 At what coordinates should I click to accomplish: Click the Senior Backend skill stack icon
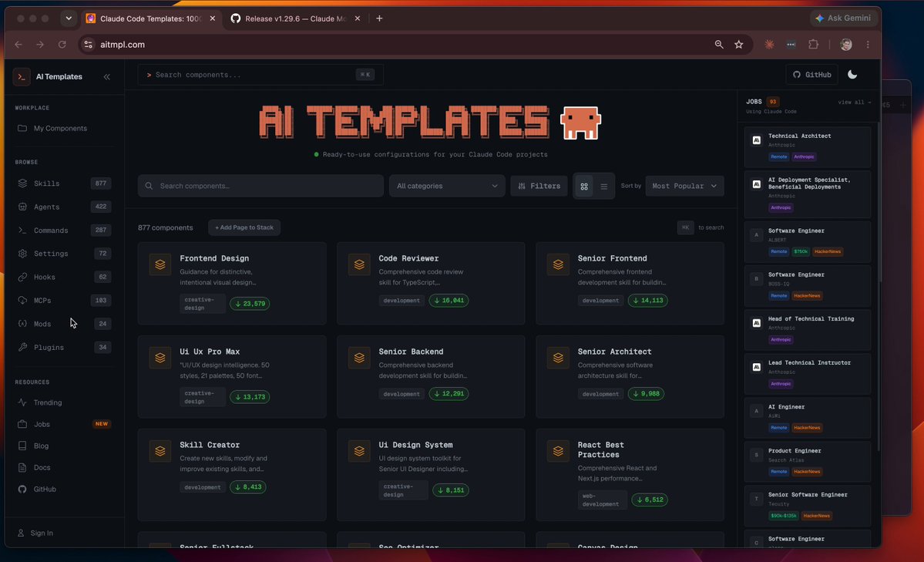coord(359,358)
